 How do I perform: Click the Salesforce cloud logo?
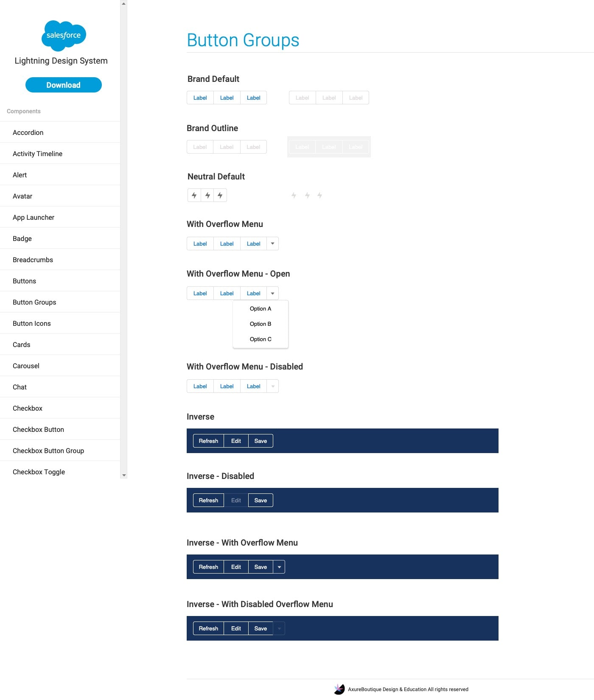pyautogui.click(x=64, y=35)
